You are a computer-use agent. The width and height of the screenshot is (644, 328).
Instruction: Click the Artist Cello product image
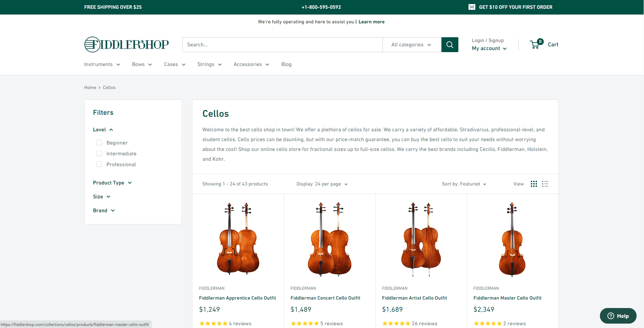click(421, 239)
